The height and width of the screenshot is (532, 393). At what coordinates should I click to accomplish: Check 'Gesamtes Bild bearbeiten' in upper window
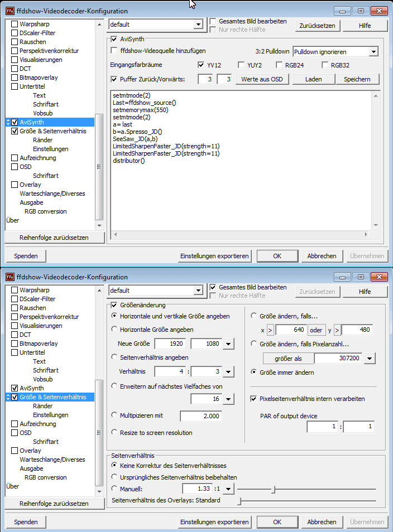click(213, 21)
